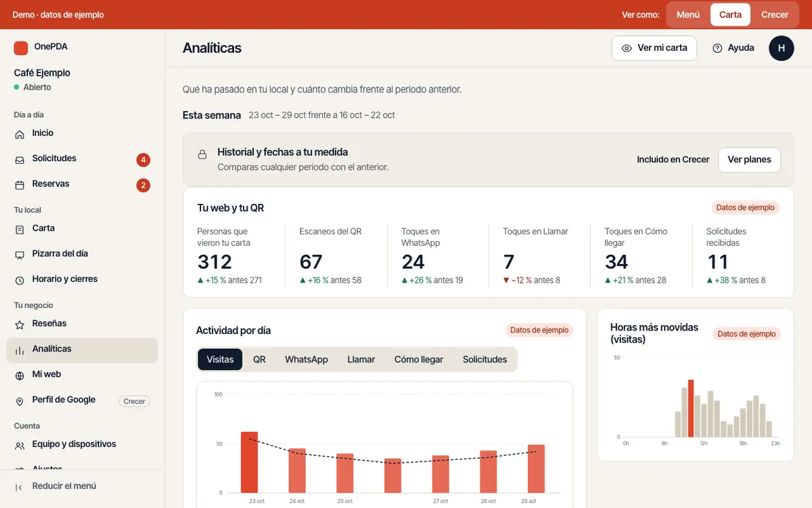The height and width of the screenshot is (508, 812).
Task: Click the 23 oct bar in chart
Action: pyautogui.click(x=250, y=462)
